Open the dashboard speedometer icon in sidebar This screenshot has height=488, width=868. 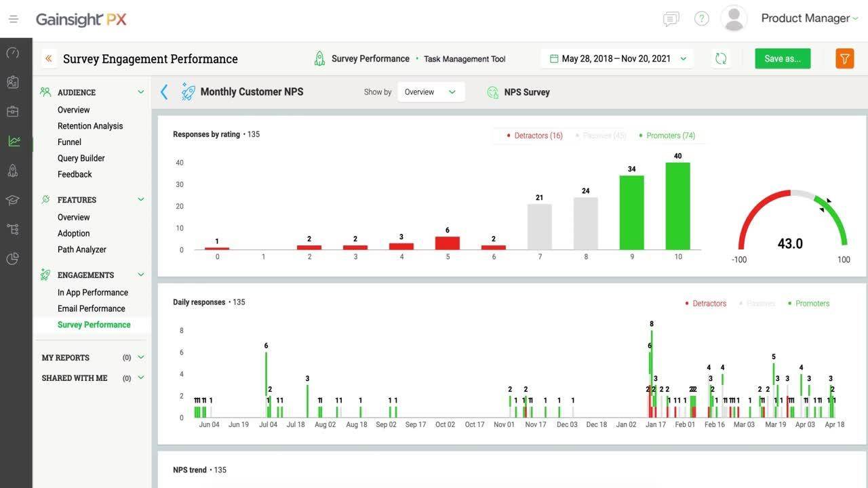(14, 54)
